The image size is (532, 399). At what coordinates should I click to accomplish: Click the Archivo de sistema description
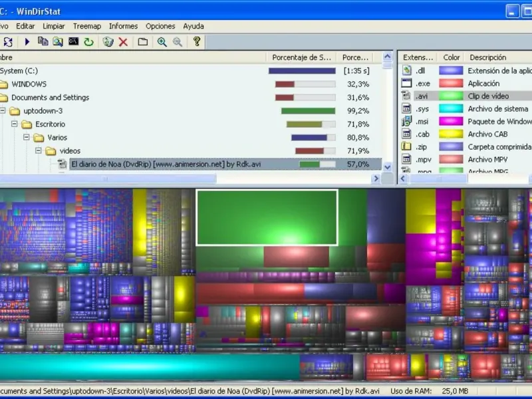pos(497,109)
